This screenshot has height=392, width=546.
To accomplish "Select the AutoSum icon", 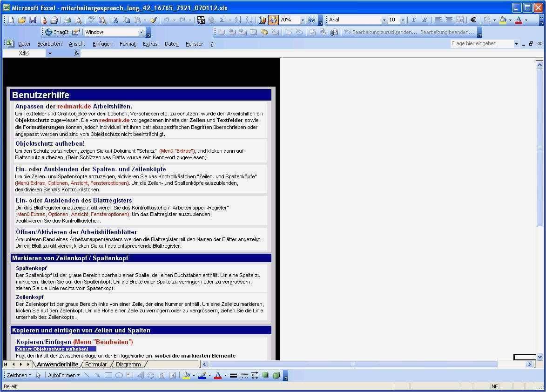I will click(x=222, y=20).
